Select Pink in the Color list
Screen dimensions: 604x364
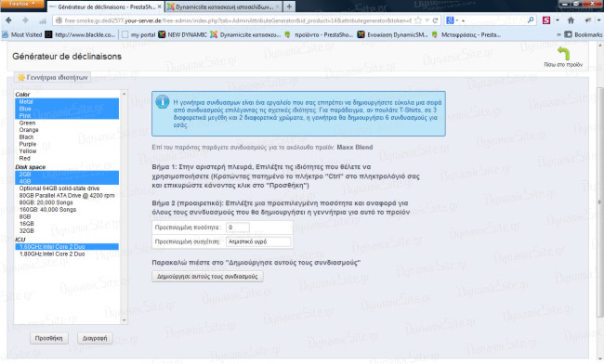pyautogui.click(x=67, y=115)
